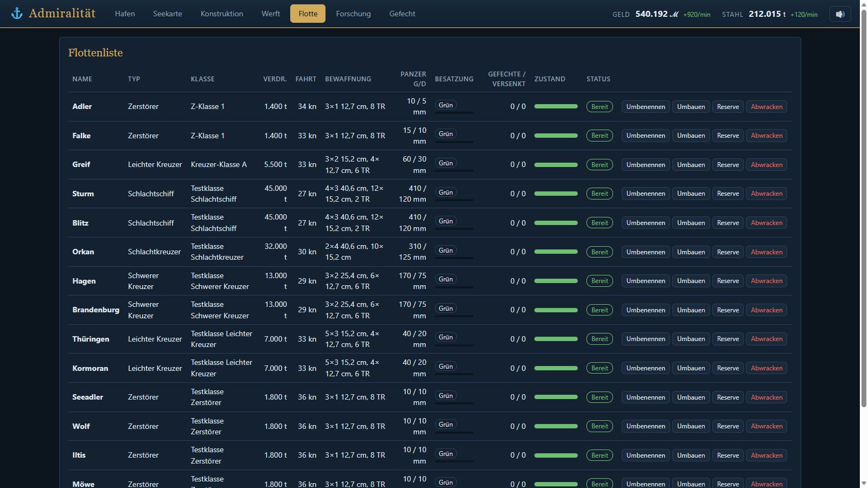Screen dimensions: 868x488
Task: Go to the Werft tab
Action: (271, 14)
